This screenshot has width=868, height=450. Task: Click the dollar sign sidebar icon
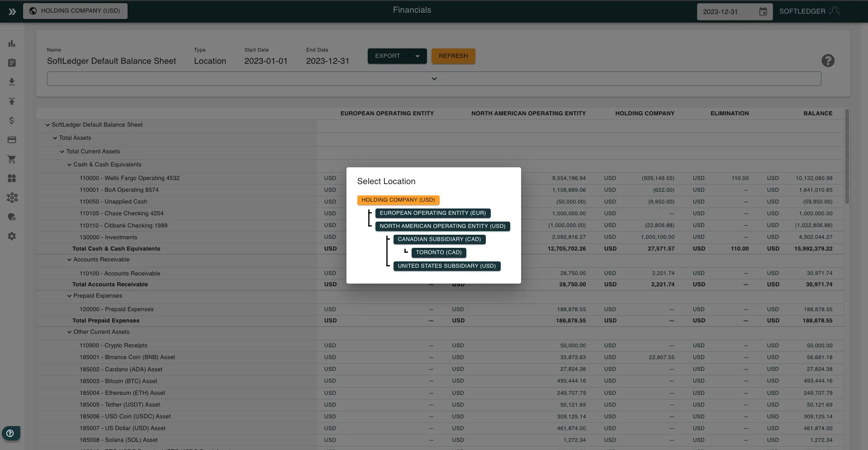click(x=12, y=120)
